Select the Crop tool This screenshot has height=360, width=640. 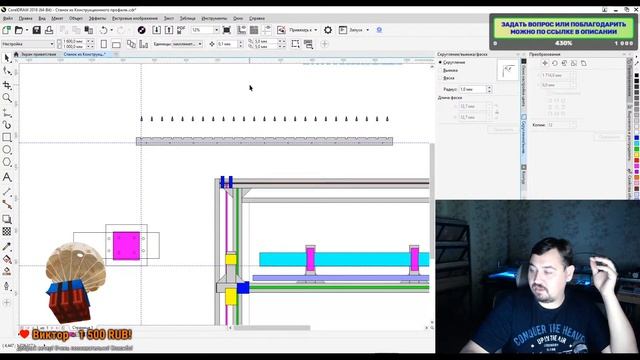point(7,85)
